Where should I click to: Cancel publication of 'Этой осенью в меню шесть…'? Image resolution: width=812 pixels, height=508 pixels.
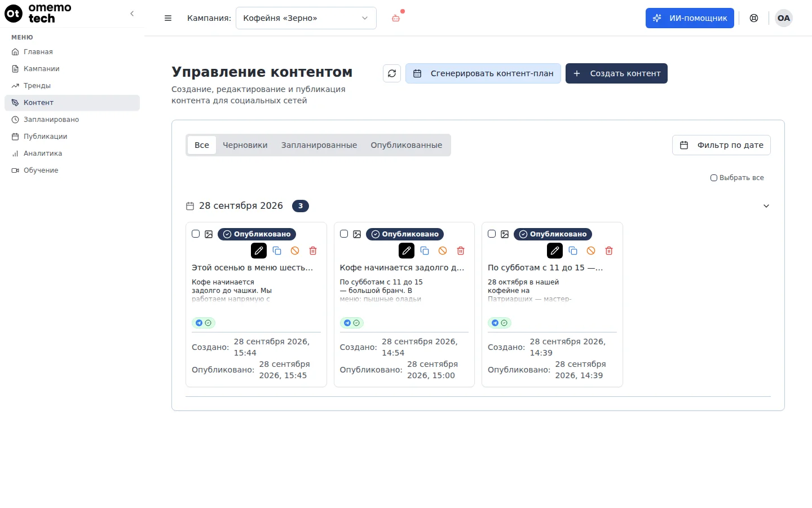click(295, 251)
